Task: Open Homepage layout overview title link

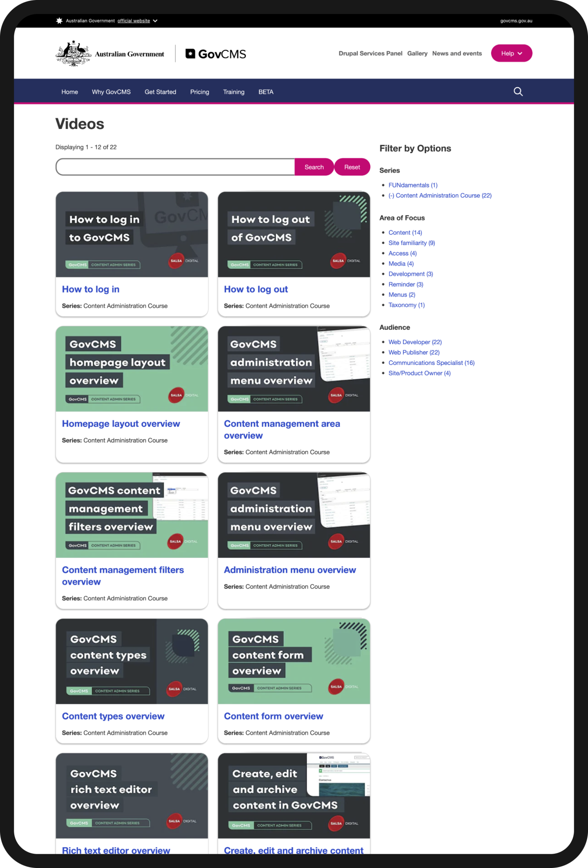Action: point(121,424)
